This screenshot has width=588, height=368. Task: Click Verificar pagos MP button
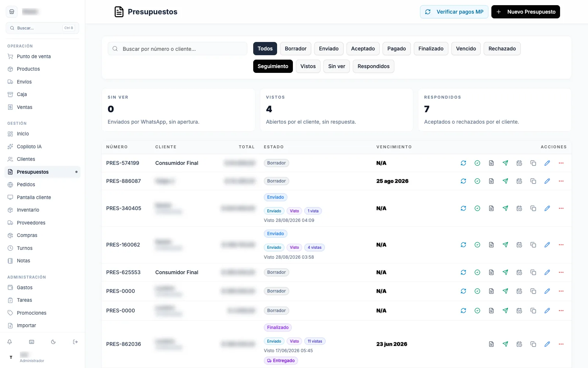point(454,12)
